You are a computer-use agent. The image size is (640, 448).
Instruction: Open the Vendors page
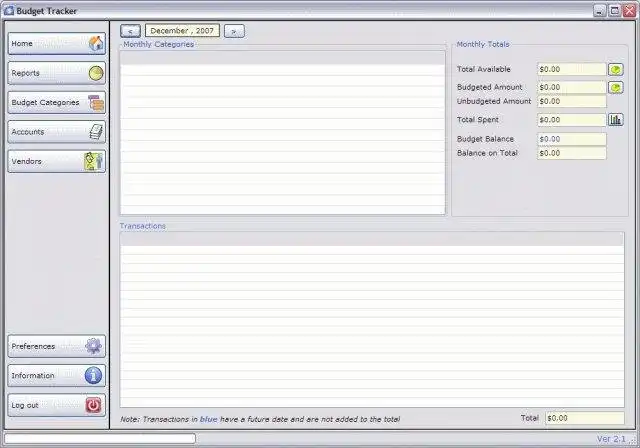pyautogui.click(x=57, y=161)
